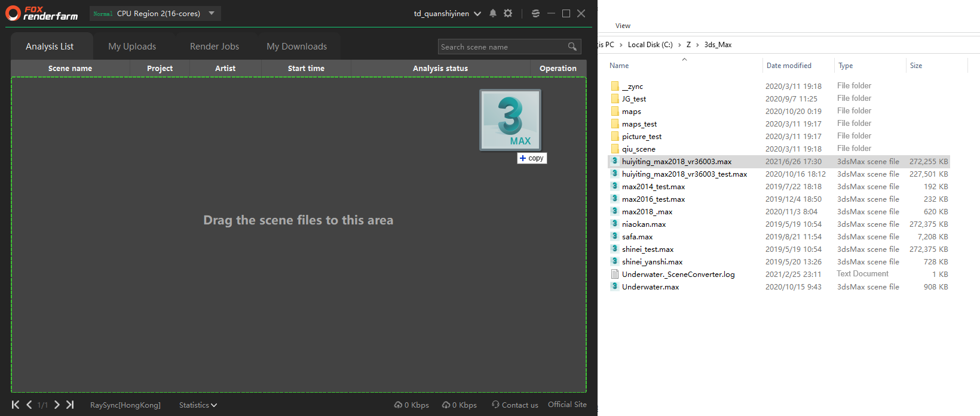Go to last page arrow

point(70,405)
